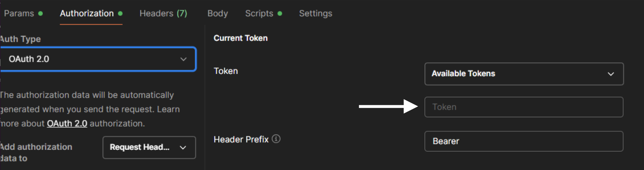Open the OAuth 2.0 auth type dropdown
The width and height of the screenshot is (644, 170).
tap(98, 59)
